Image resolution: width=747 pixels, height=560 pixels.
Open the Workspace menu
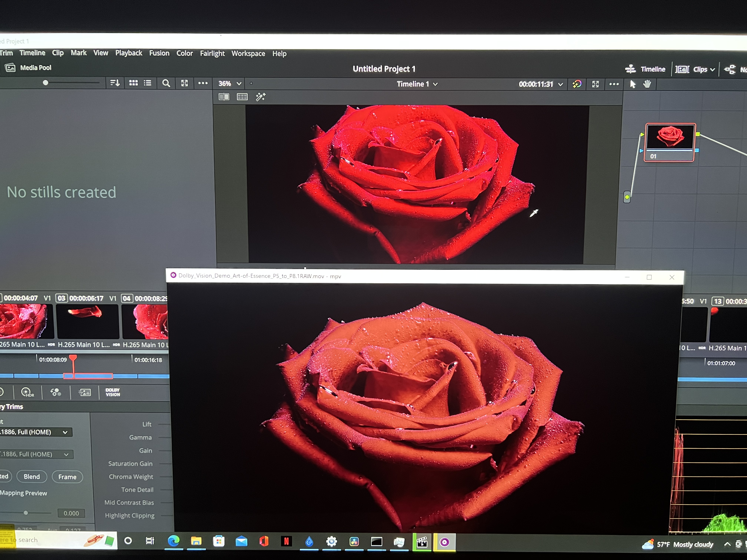click(x=248, y=53)
